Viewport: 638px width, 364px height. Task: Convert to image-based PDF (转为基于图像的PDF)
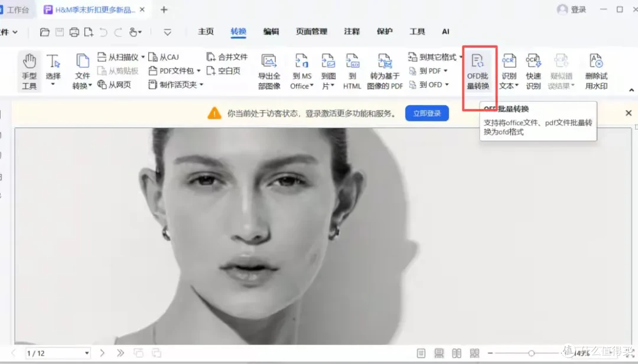point(385,71)
